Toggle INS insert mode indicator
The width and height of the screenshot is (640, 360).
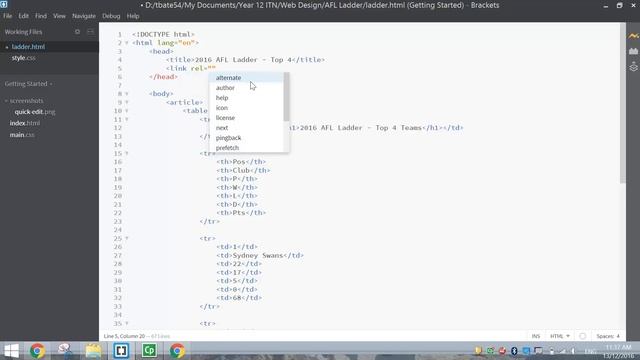[x=536, y=336]
